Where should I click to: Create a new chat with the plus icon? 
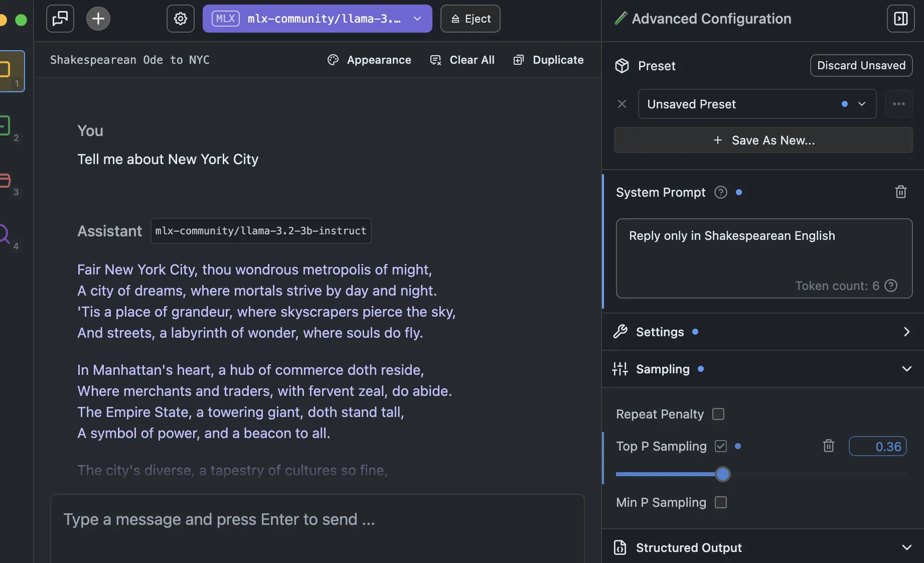click(98, 19)
